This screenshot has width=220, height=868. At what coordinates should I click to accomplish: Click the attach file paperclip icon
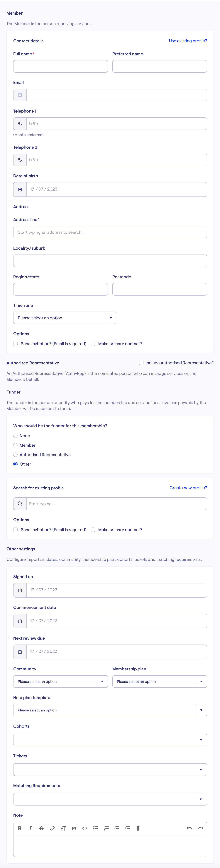[138, 828]
